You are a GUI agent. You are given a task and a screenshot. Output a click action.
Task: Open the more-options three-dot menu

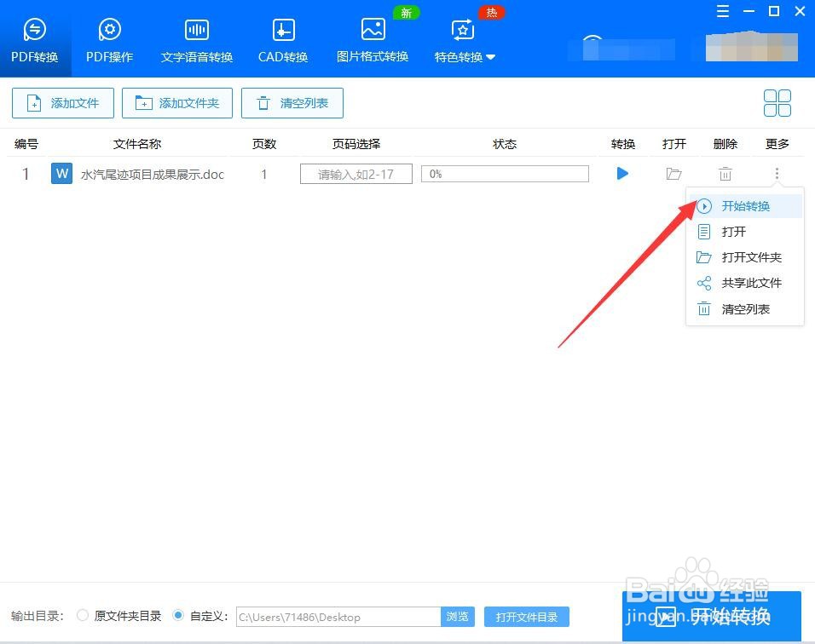click(777, 174)
